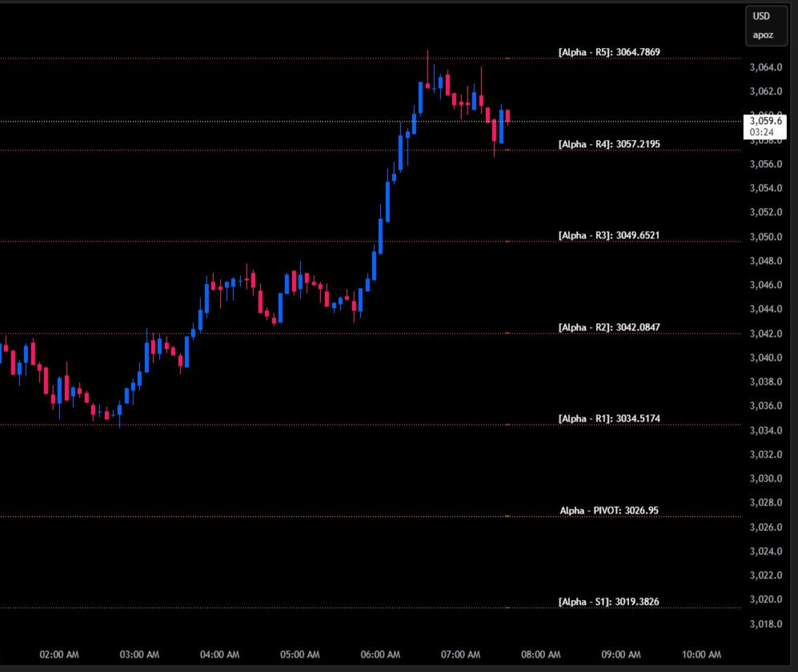Click the 02:00 AM time axis label
798x672 pixels.
(x=59, y=654)
